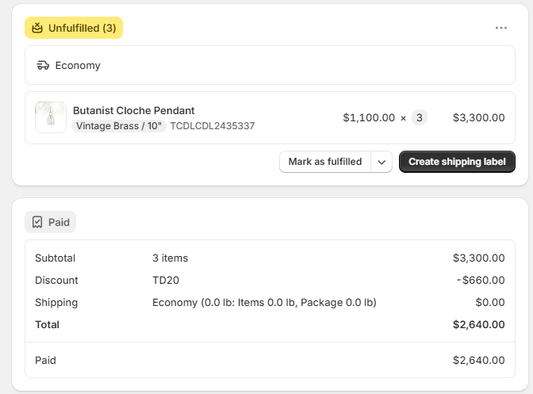Click the Unfulfilled (3) status badge
533x394 pixels.
coord(74,28)
